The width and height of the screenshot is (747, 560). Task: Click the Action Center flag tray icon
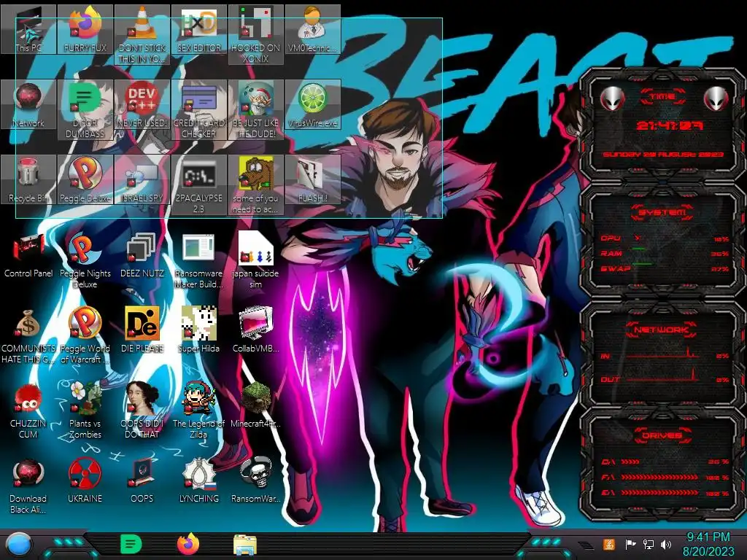[x=630, y=544]
